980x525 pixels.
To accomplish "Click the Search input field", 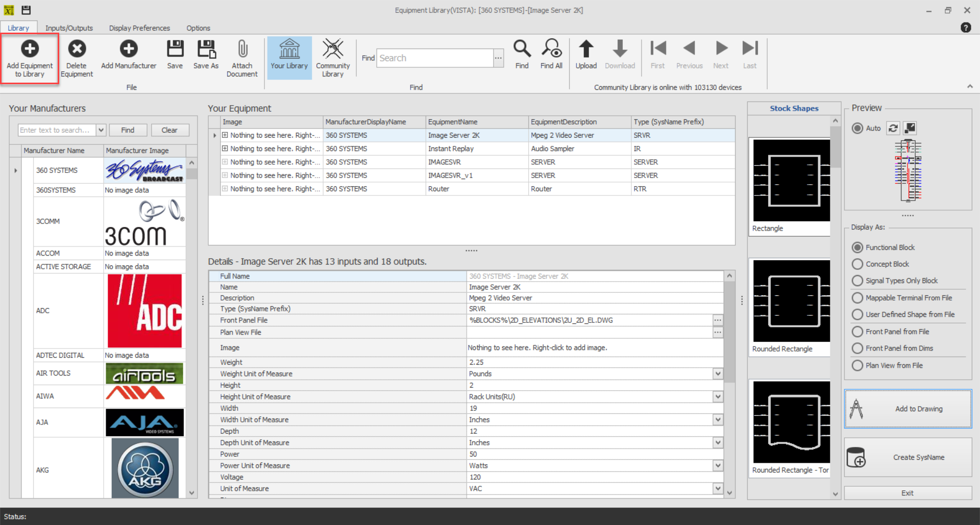I will (x=435, y=58).
